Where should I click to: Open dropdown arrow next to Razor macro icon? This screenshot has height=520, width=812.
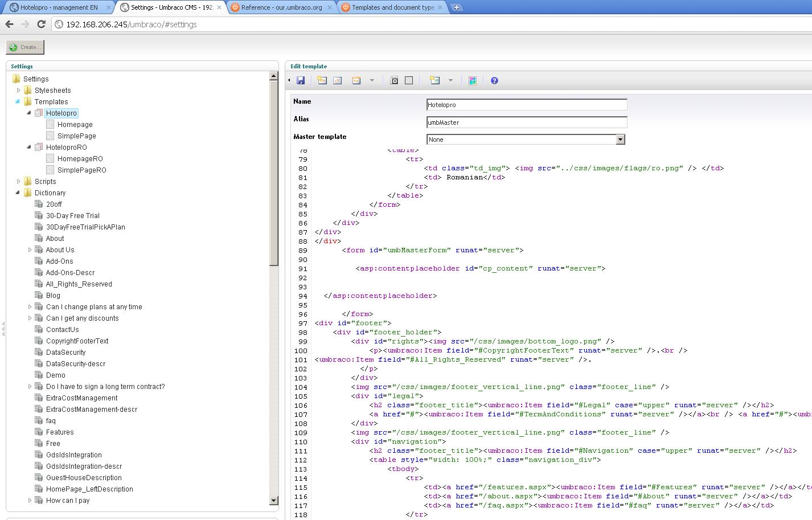450,80
